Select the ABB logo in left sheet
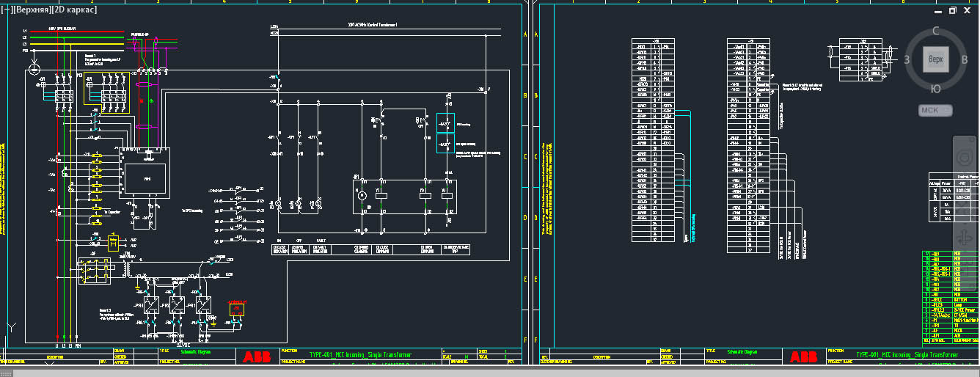This screenshot has height=377, width=980. coord(256,356)
